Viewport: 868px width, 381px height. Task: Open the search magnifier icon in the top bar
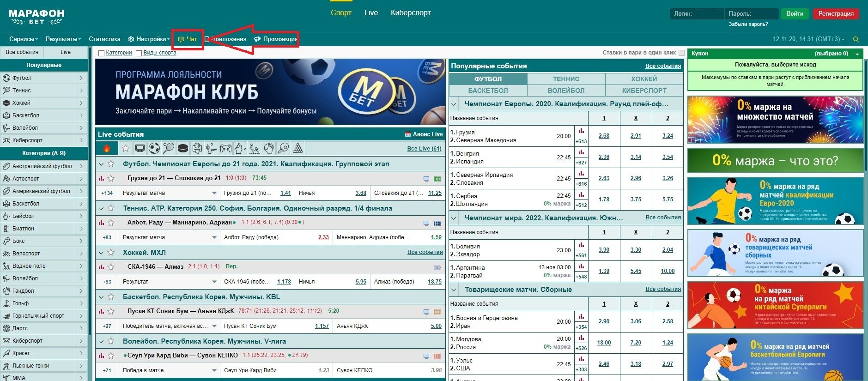[856, 39]
